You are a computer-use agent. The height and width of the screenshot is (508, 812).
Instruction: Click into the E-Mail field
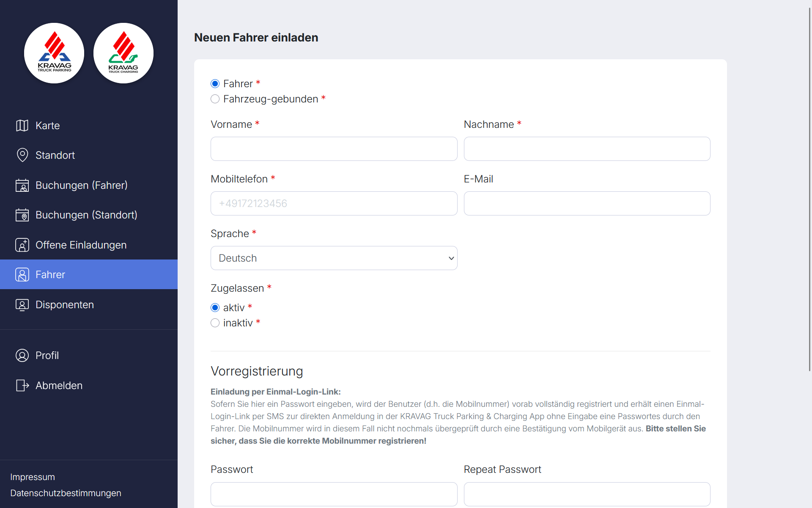(587, 203)
